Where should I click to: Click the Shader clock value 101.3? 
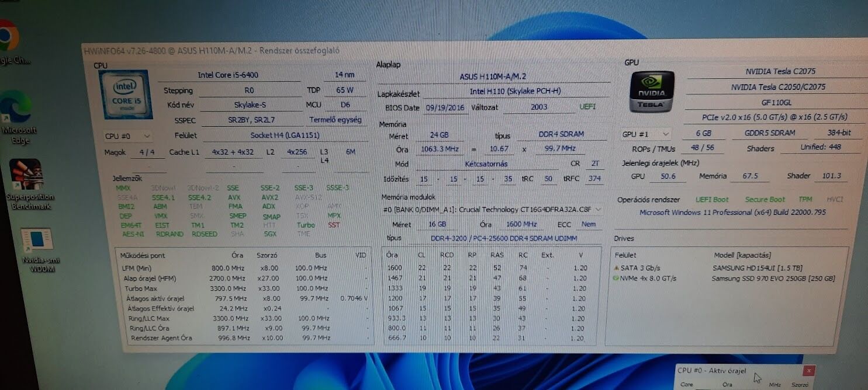click(x=830, y=176)
